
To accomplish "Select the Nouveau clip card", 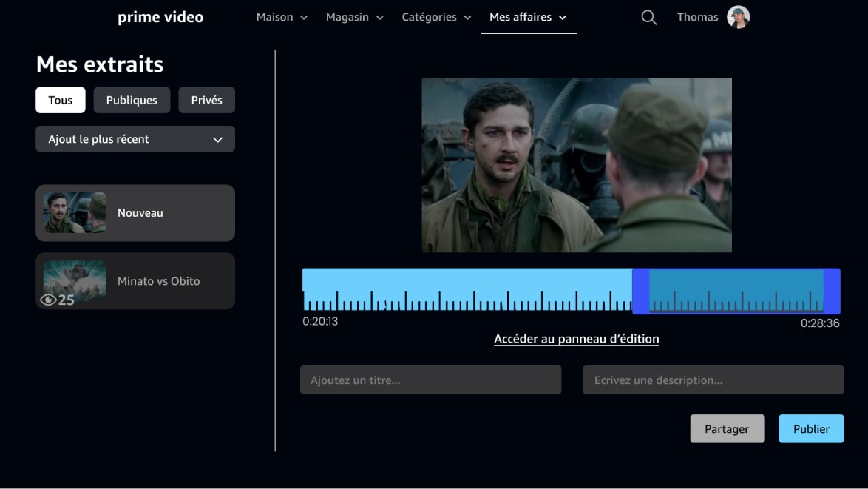I will pos(135,212).
